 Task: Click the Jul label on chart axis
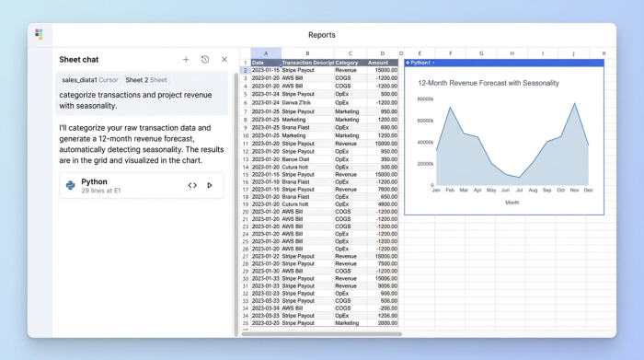[x=519, y=191]
